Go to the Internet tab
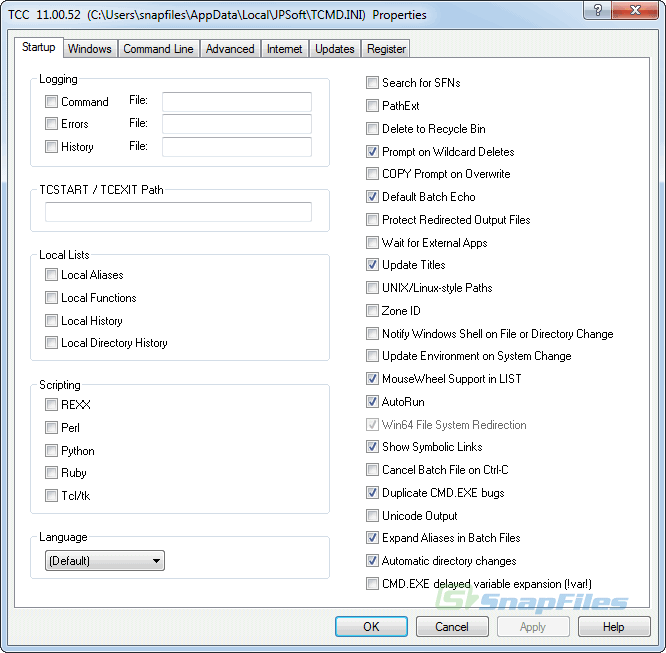The image size is (666, 653). tap(285, 49)
